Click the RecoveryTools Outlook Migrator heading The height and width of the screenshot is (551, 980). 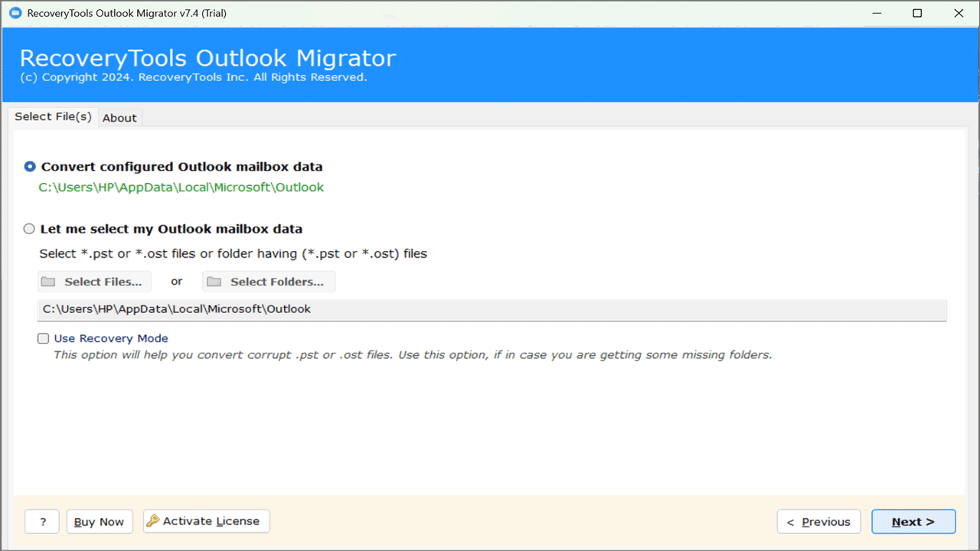[207, 58]
